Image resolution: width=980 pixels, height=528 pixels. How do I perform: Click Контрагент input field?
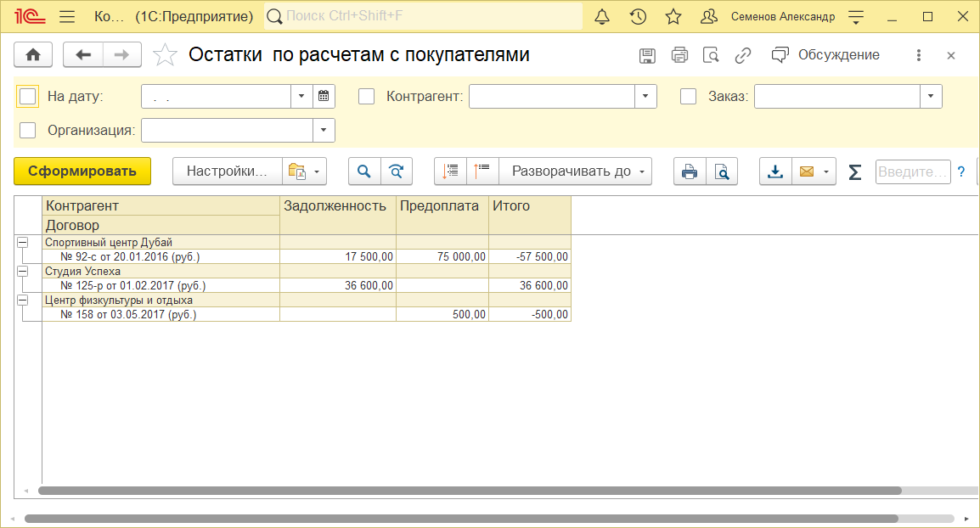[552, 96]
